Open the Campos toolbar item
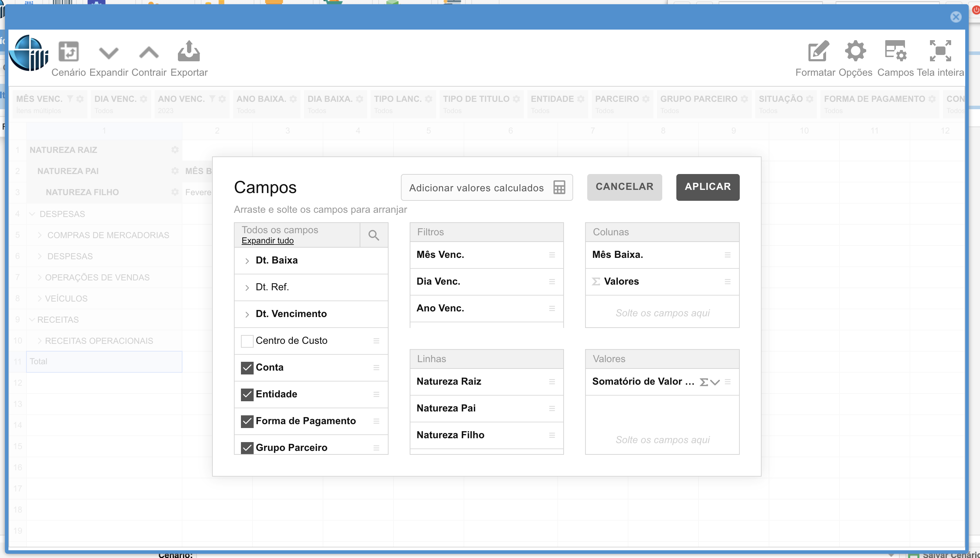The height and width of the screenshot is (558, 980). click(x=895, y=51)
